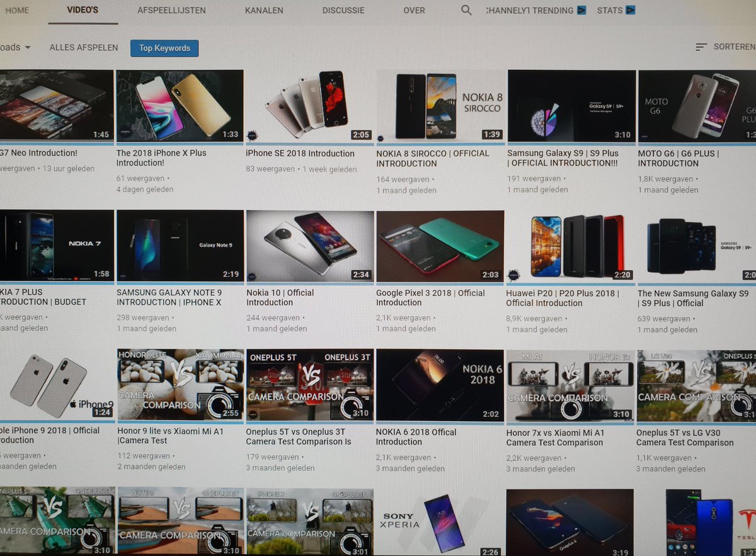Open the Honor 7x vs Mi A1 thumbnail
The width and height of the screenshot is (756, 556).
coord(570,385)
